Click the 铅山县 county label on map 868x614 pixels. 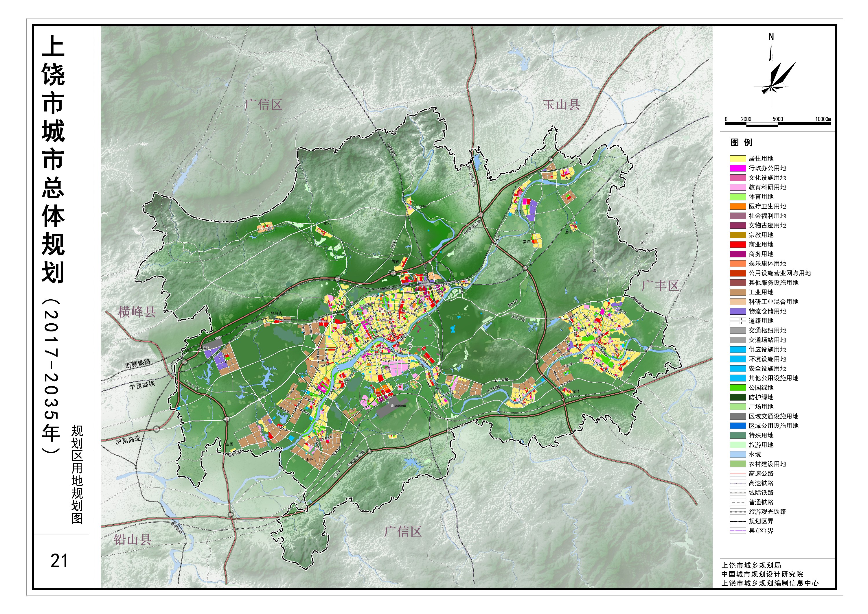(x=133, y=539)
